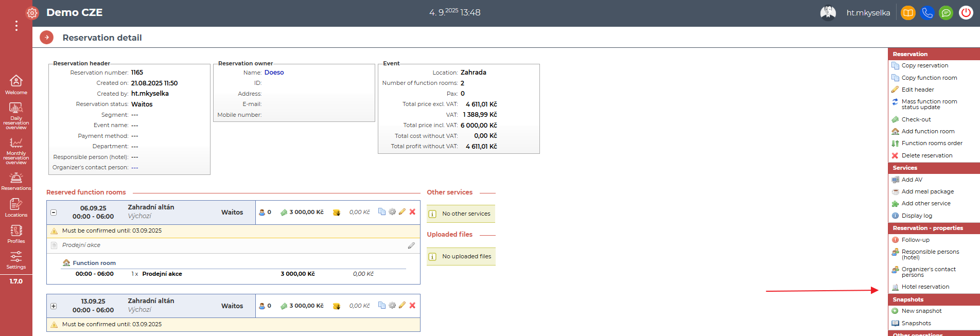Screen dimensions: 980x336
Task: Click the Demo CZE title
Action: coord(75,12)
